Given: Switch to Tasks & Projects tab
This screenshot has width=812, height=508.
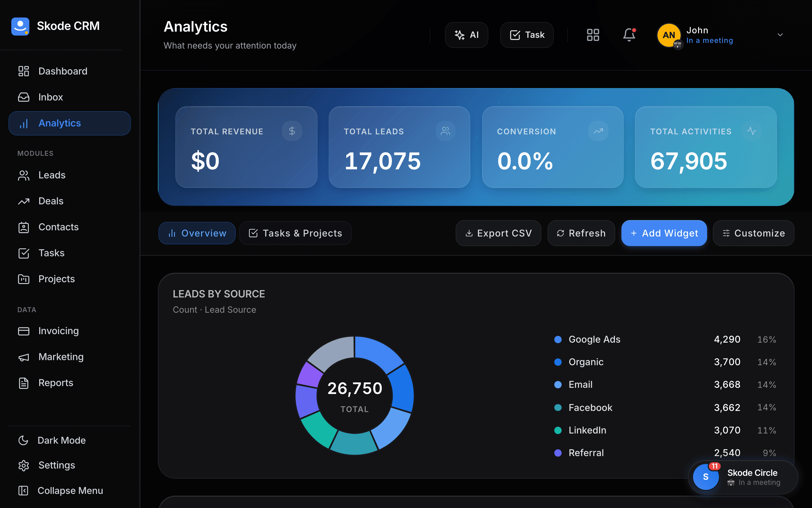Looking at the screenshot, I should 295,233.
